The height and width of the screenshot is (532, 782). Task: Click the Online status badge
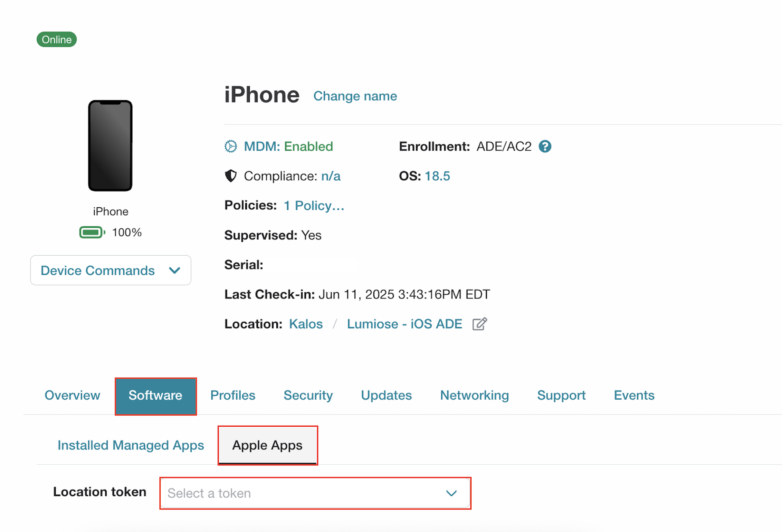[x=57, y=39]
